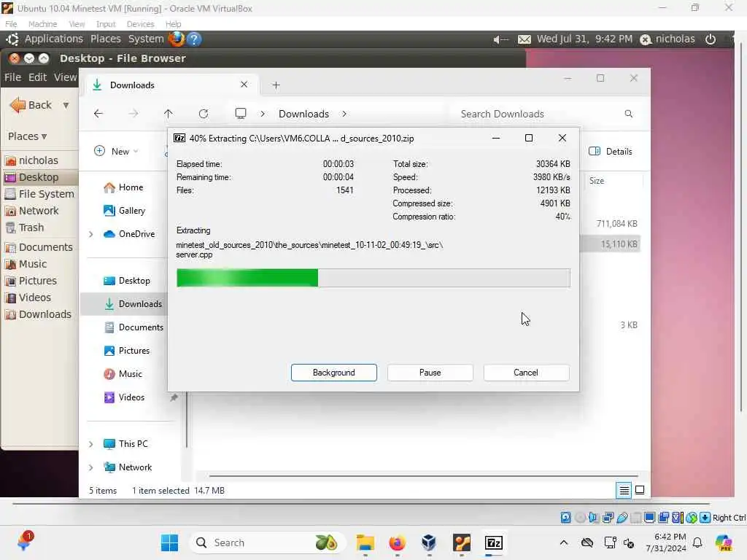The width and height of the screenshot is (747, 560).
Task: Open the File menu in VirtualBox
Action: (11, 24)
